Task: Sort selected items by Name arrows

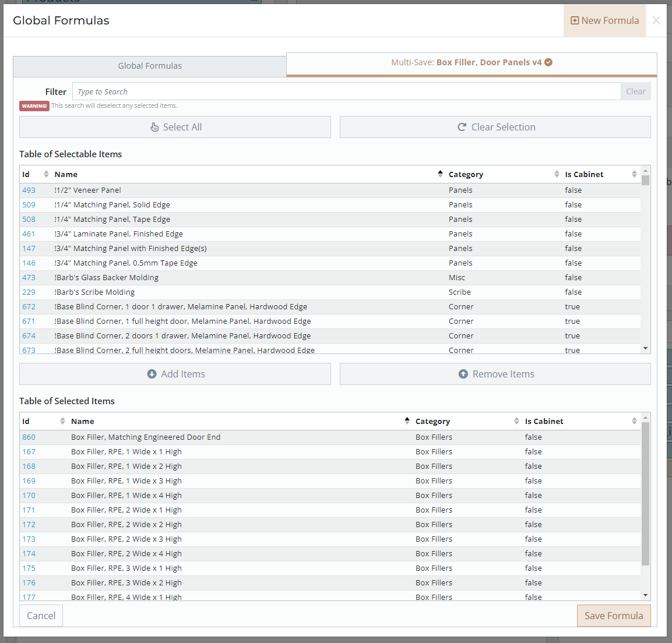Action: (x=407, y=421)
